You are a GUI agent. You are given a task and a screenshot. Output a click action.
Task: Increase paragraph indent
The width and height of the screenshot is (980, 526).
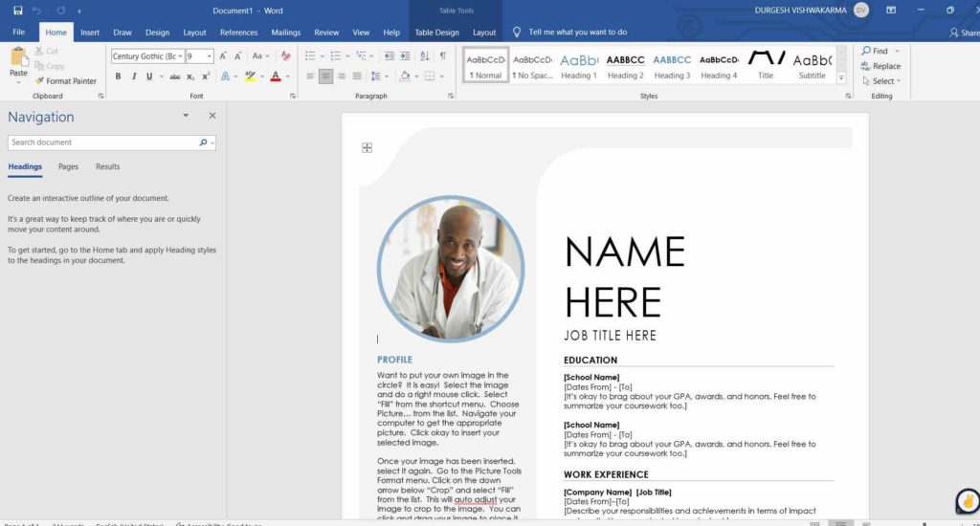click(x=405, y=56)
